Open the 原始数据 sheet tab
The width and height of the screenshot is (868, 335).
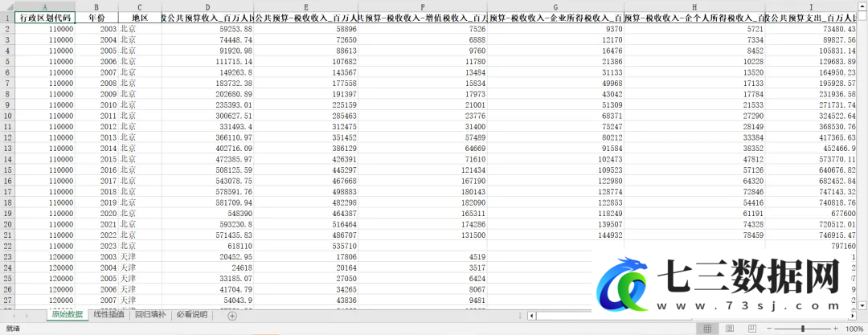68,315
